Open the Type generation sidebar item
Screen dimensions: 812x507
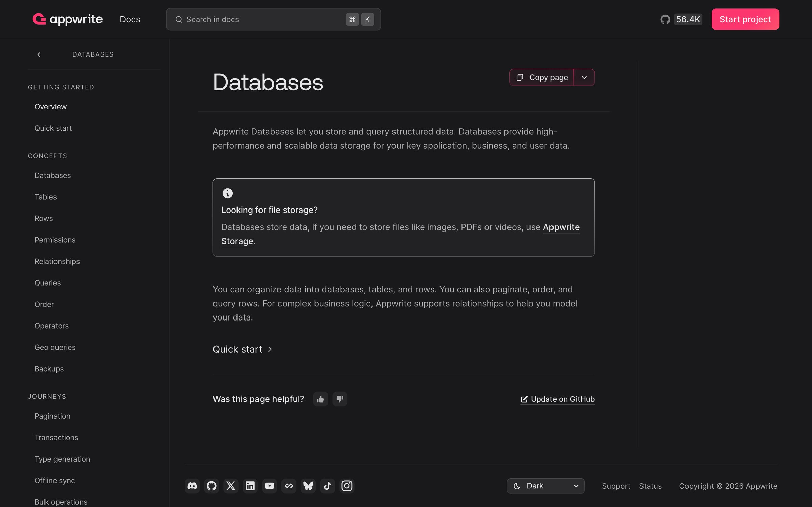[x=62, y=459]
